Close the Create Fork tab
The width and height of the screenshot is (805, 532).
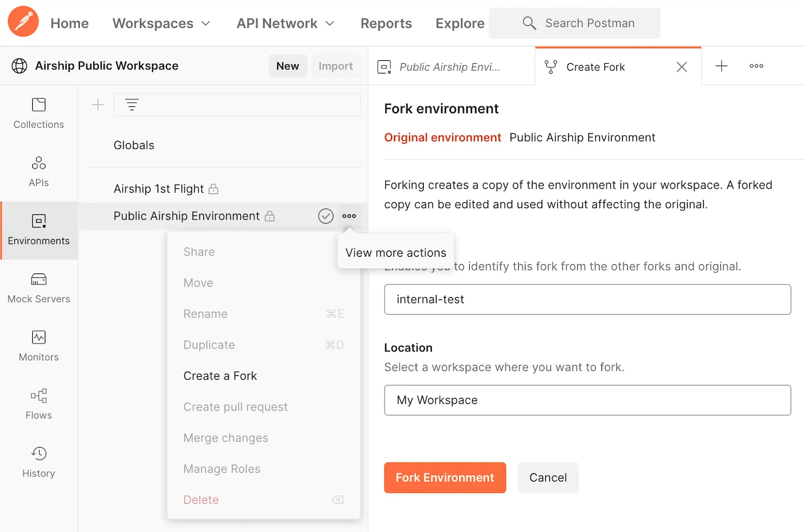click(x=681, y=67)
